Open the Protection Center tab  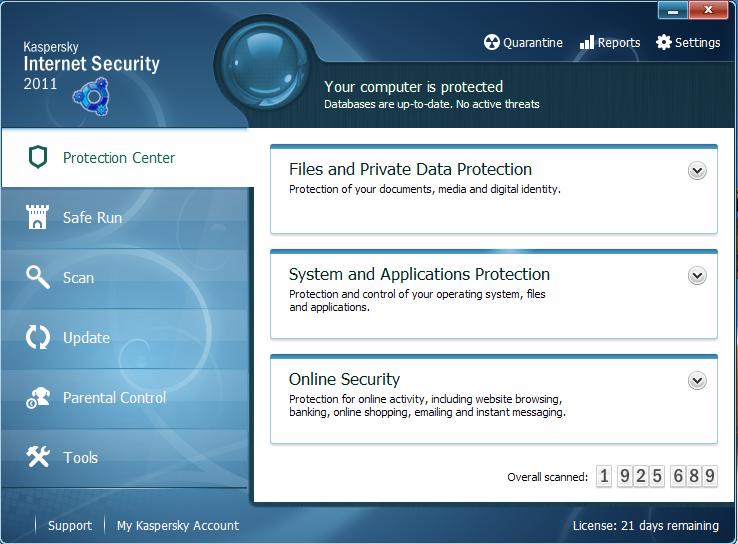(x=127, y=158)
